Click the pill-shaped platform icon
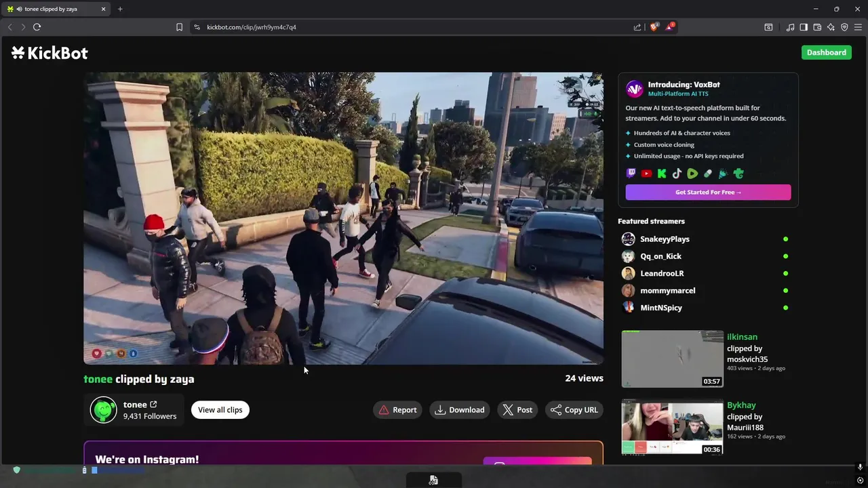 708,174
